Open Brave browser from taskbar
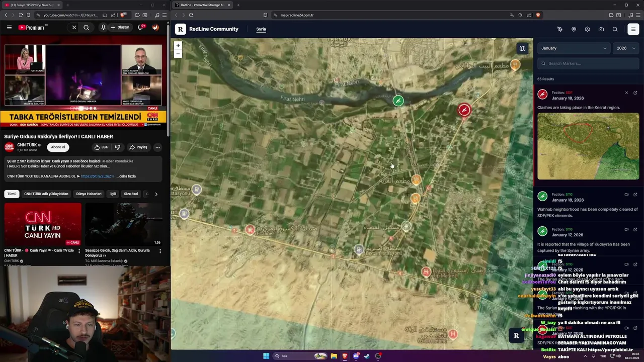This screenshot has height=362, width=644. (x=345, y=356)
